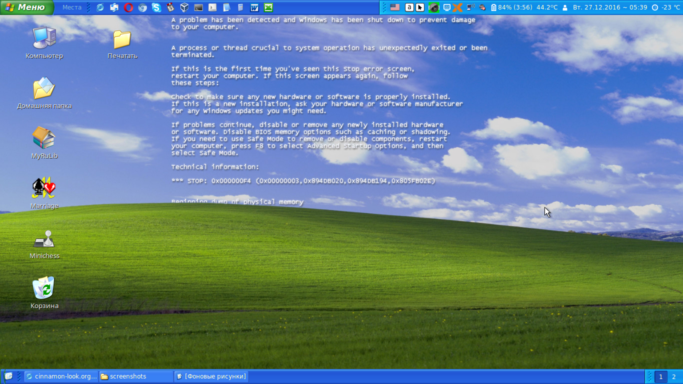683x384 pixels.
Task: Open the light terminal launcher
Action: 212,7
